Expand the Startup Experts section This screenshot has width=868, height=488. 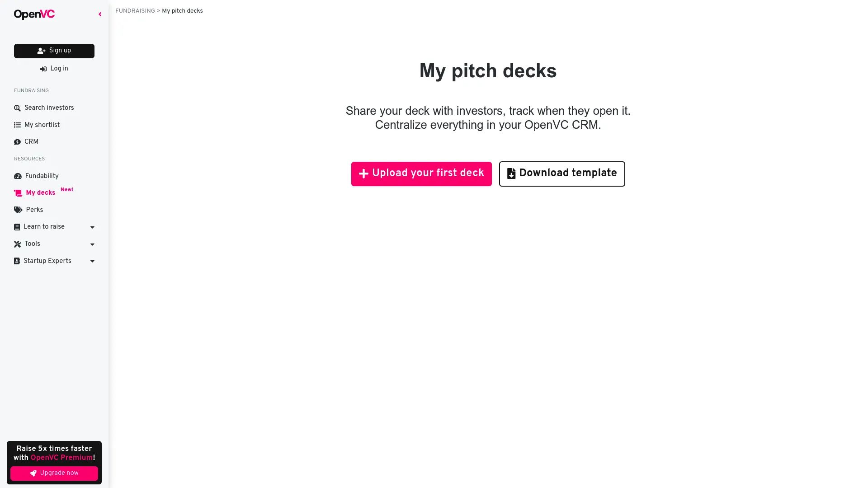pos(91,261)
